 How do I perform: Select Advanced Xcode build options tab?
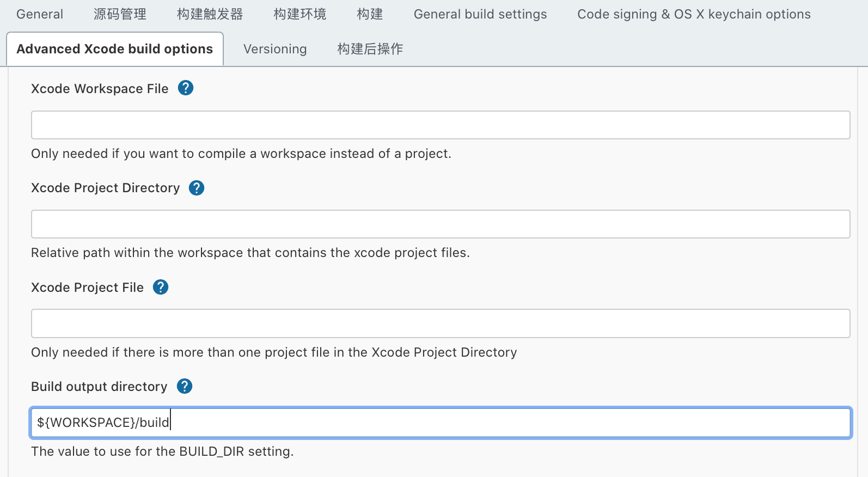click(115, 49)
